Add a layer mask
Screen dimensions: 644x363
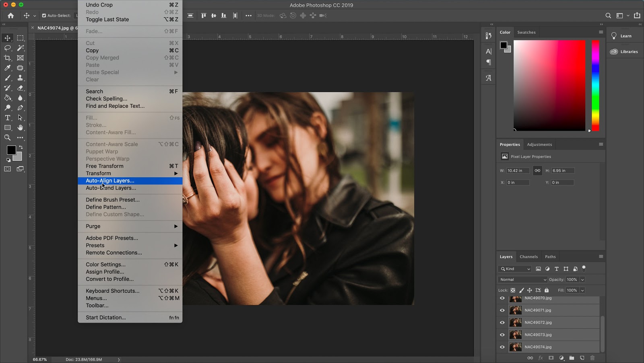551,358
